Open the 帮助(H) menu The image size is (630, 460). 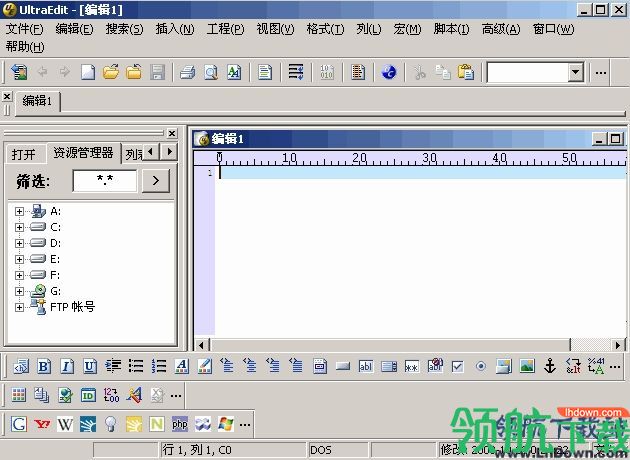click(25, 47)
